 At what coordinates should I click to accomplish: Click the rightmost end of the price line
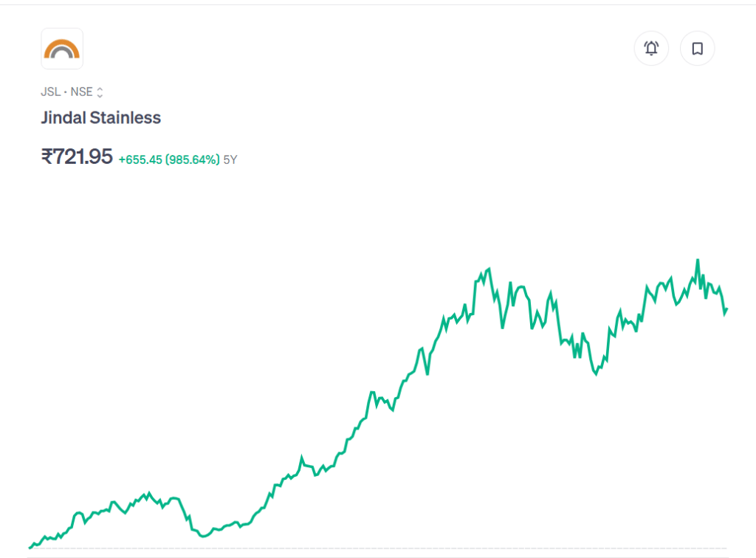point(726,309)
